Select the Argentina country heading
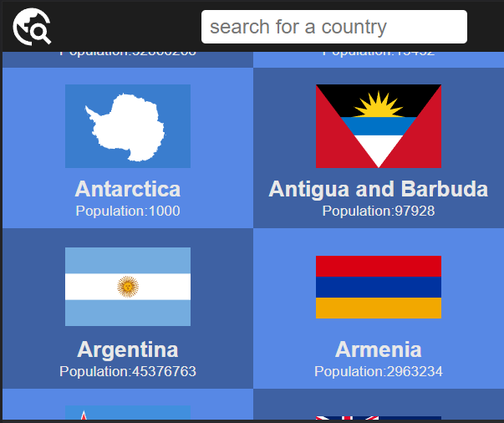The height and width of the screenshot is (423, 504). [128, 349]
